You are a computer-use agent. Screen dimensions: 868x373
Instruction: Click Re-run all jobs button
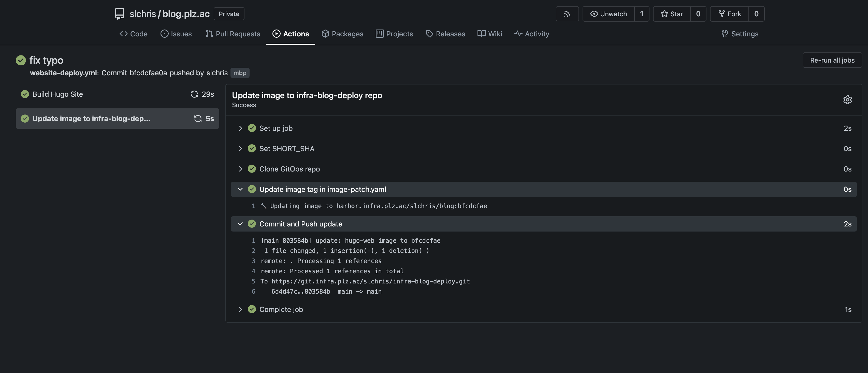832,60
